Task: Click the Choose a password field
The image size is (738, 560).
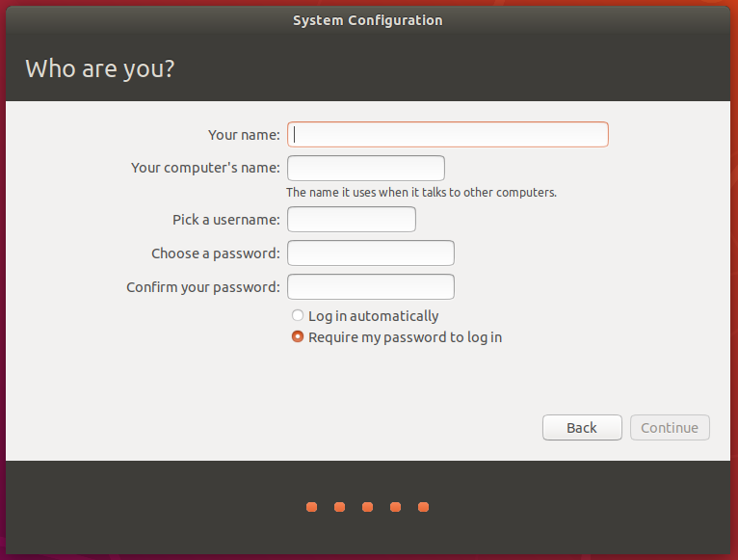Action: pos(371,253)
